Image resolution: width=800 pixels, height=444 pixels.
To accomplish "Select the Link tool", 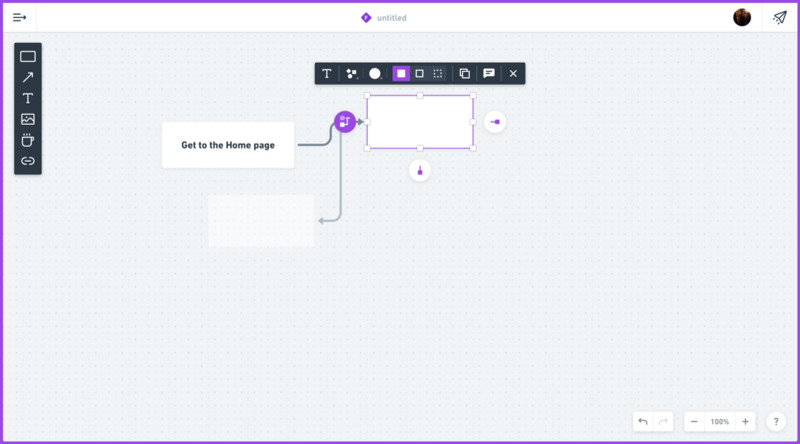I will (28, 161).
